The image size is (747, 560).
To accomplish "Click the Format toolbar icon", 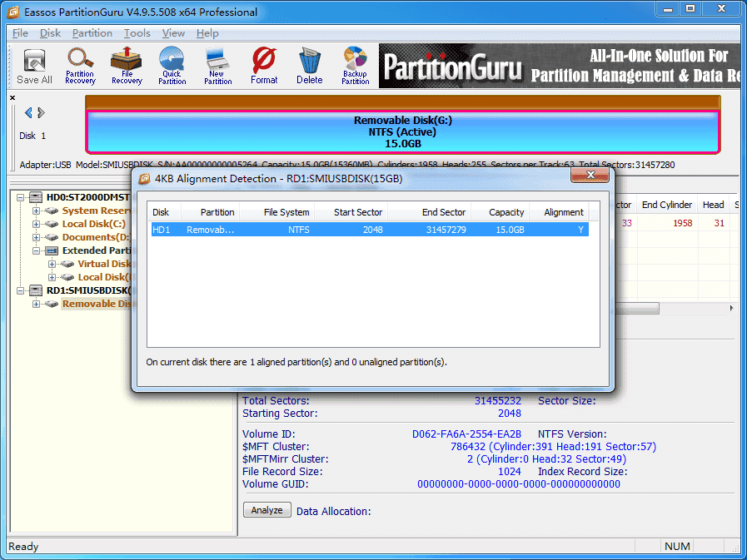I will [264, 67].
